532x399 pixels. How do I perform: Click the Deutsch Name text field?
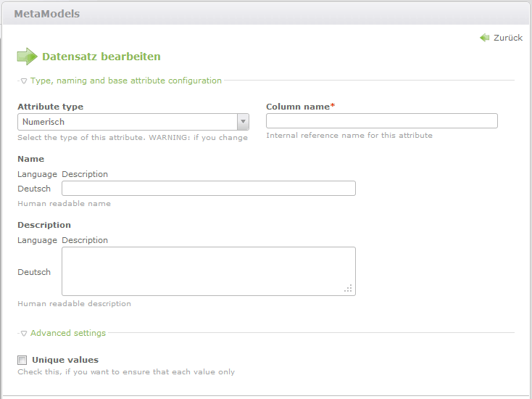point(208,189)
